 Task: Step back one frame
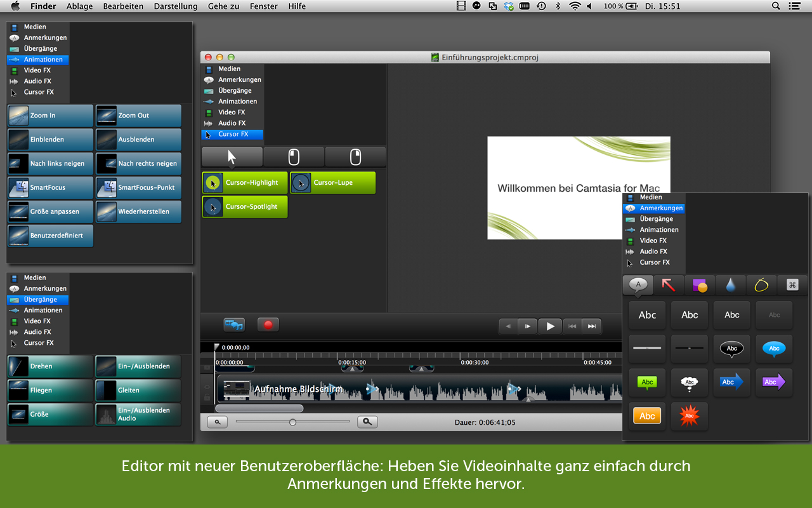[x=508, y=326]
